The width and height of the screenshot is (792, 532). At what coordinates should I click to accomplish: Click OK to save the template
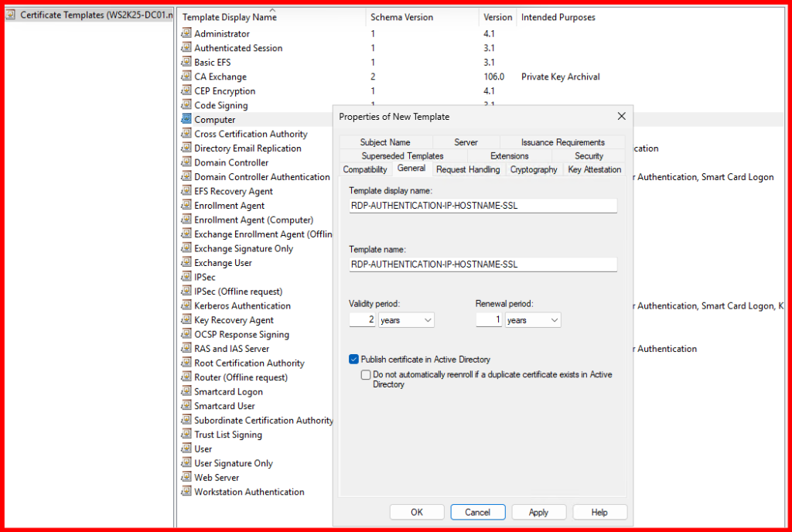[417, 512]
